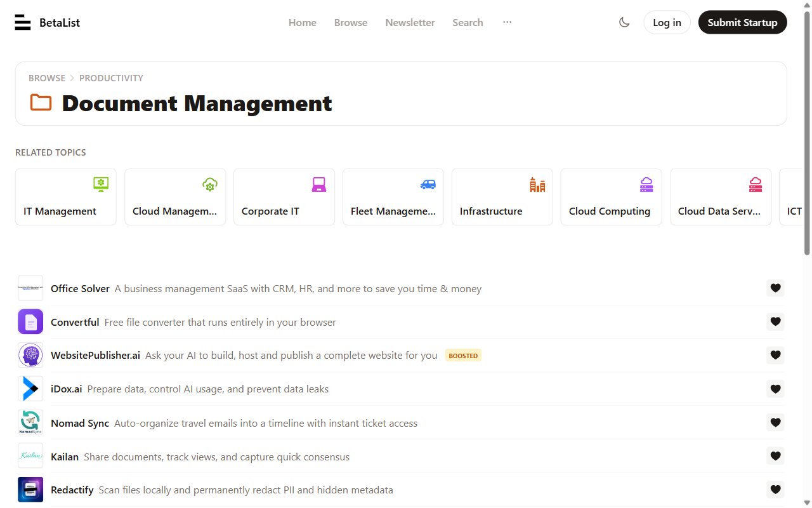Click the Convertful purple file icon
Image resolution: width=812 pixels, height=508 pixels.
tap(30, 322)
